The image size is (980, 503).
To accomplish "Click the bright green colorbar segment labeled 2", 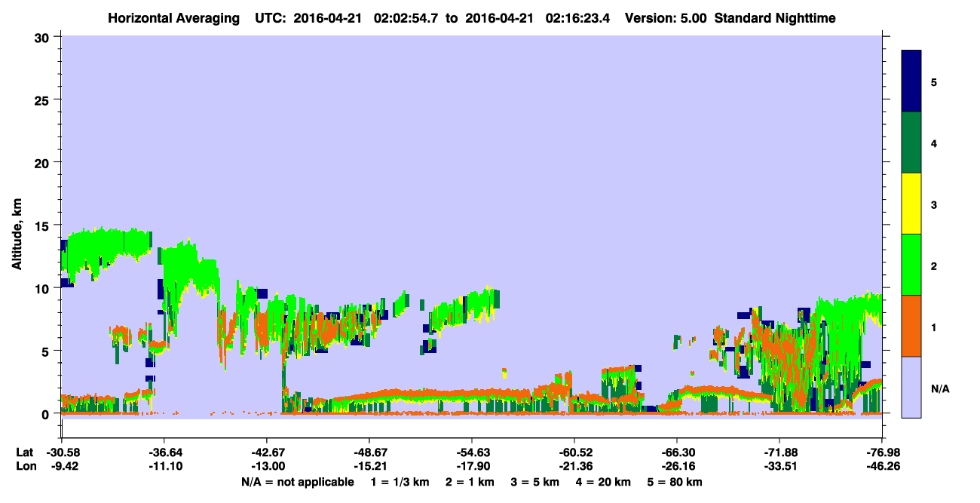I will 911,265.
